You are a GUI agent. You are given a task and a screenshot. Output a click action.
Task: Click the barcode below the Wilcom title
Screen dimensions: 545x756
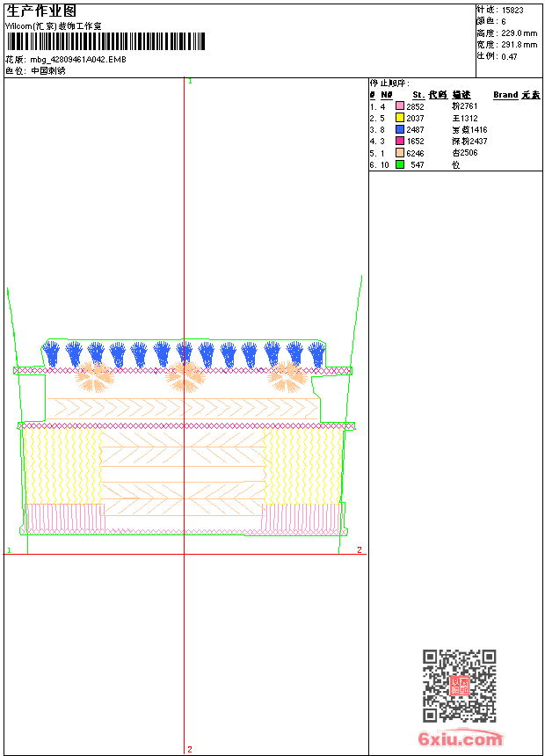click(x=105, y=42)
